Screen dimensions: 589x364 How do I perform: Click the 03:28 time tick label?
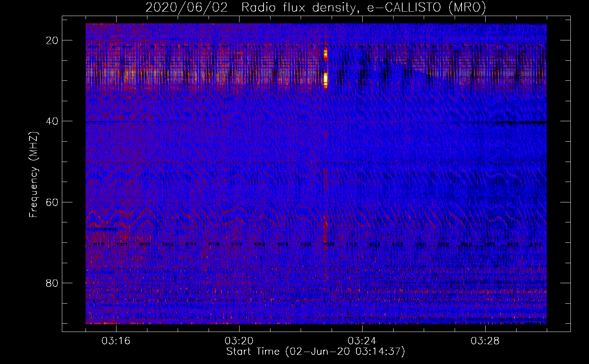pyautogui.click(x=485, y=341)
